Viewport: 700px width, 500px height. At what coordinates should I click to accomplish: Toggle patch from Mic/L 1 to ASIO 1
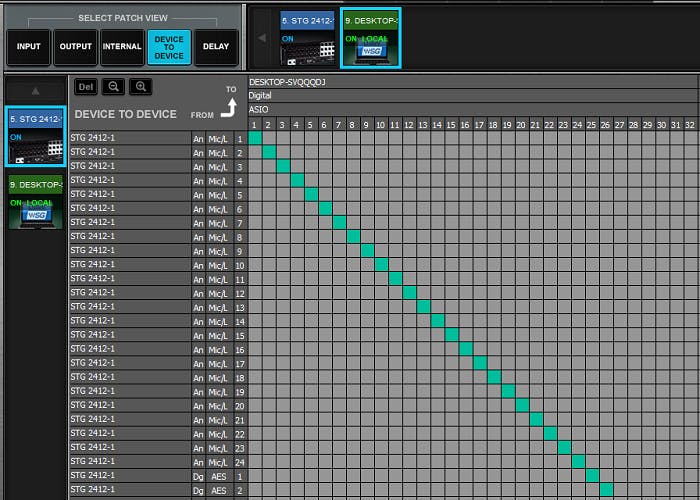click(255, 137)
